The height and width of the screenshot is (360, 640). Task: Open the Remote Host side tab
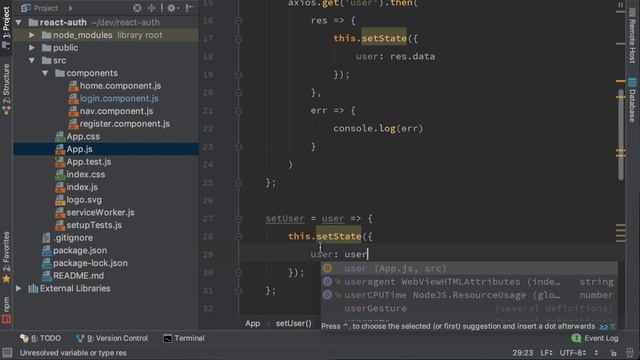(632, 36)
